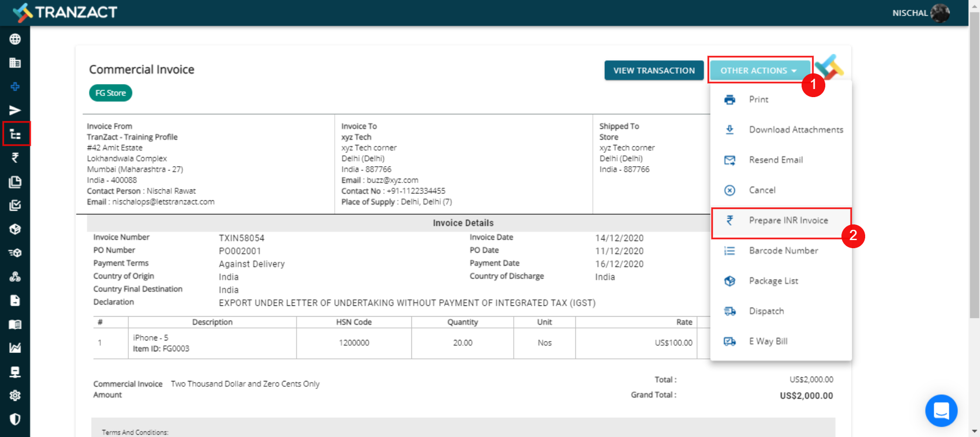The width and height of the screenshot is (980, 437).
Task: Choose Prepare INR Invoice option
Action: [788, 221]
